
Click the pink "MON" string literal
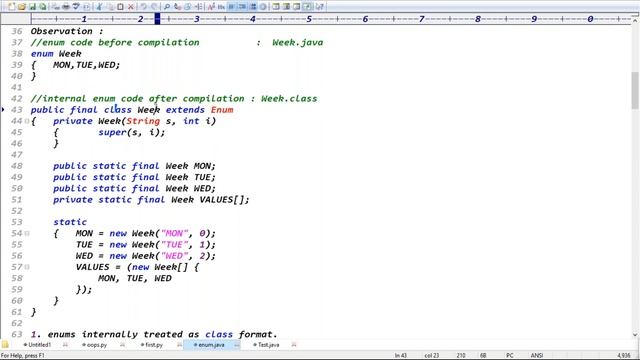click(174, 233)
